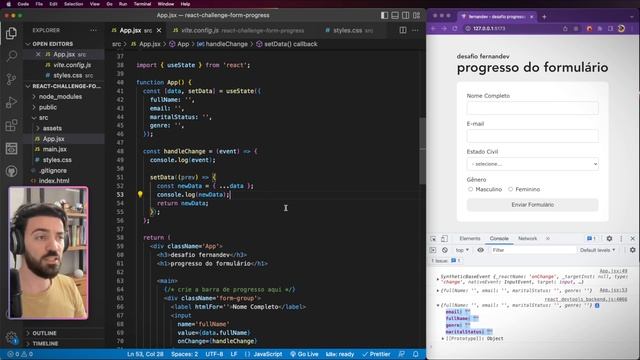Toggle the bottom panel layout icon
Screen dimensions: 640x360
point(395,15)
